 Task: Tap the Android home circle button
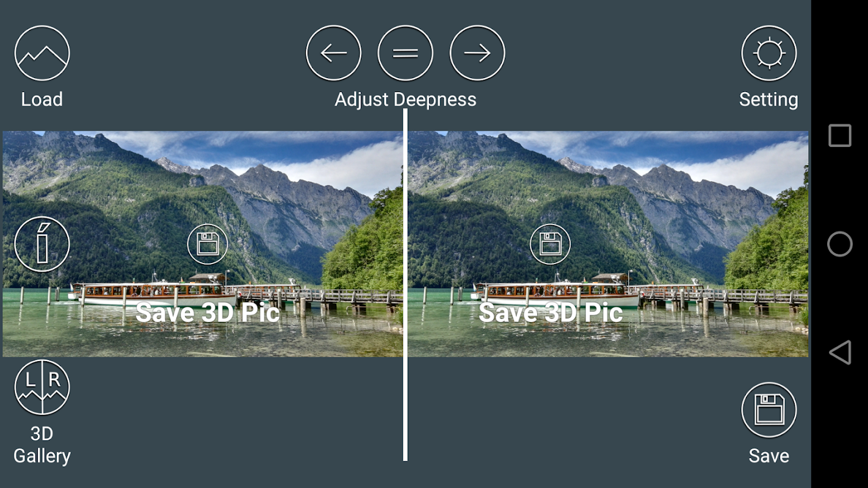(x=840, y=244)
